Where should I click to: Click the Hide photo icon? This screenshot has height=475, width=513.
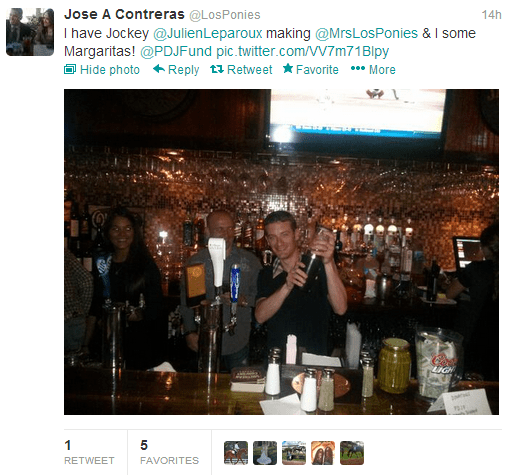70,69
